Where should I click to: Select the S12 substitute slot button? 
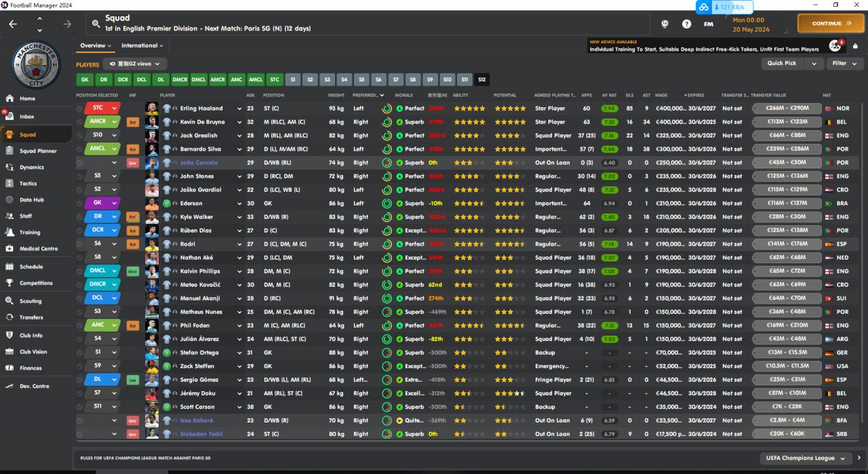pos(482,79)
